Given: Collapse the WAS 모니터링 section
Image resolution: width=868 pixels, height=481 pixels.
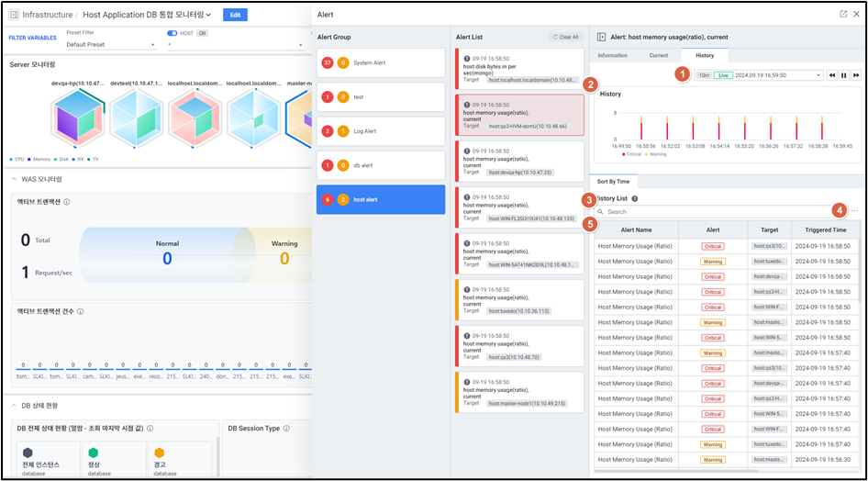Looking at the screenshot, I should coord(14,179).
